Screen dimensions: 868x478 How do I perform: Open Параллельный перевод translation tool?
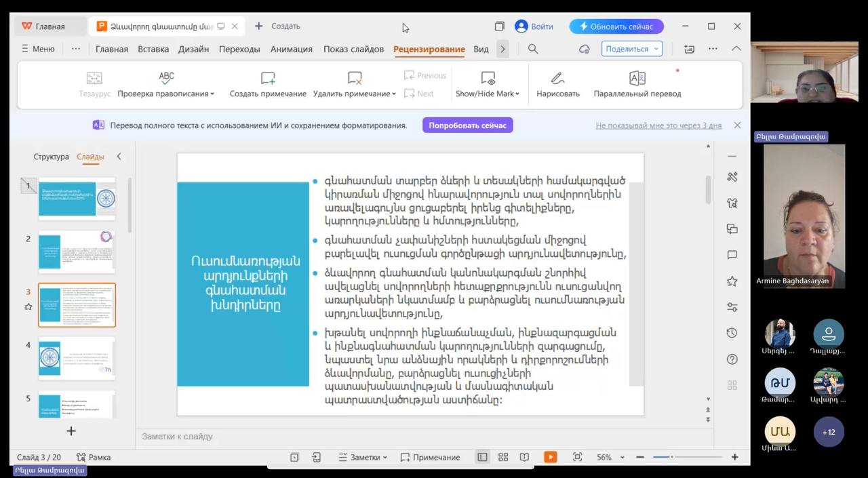coord(637,78)
